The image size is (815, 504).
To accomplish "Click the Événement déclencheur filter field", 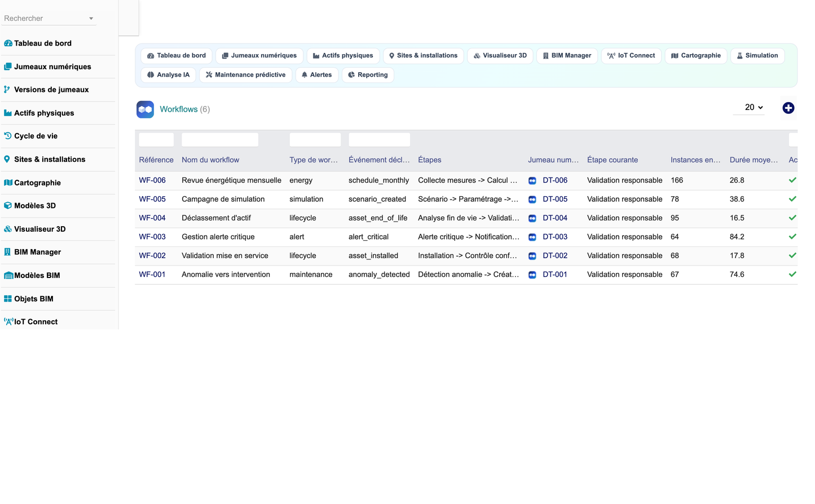I will pos(379,140).
